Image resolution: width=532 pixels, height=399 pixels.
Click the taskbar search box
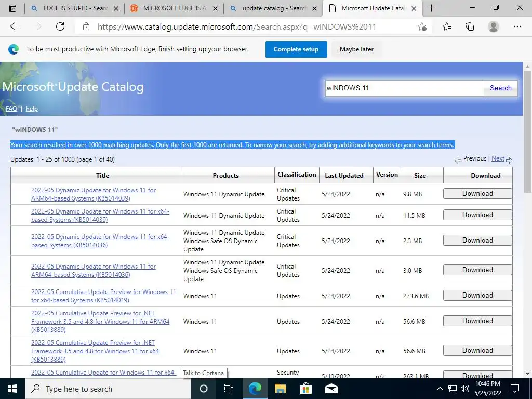[108, 389]
